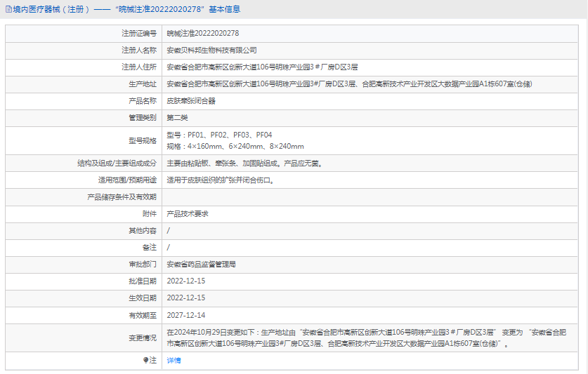
Task: Click the 注册证编号 label
Action: (x=139, y=34)
